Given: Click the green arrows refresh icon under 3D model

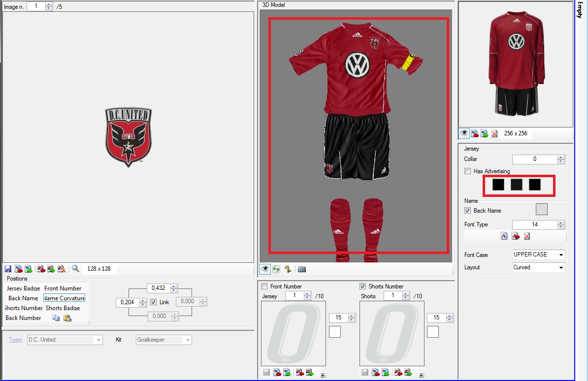Looking at the screenshot, I should pyautogui.click(x=277, y=269).
